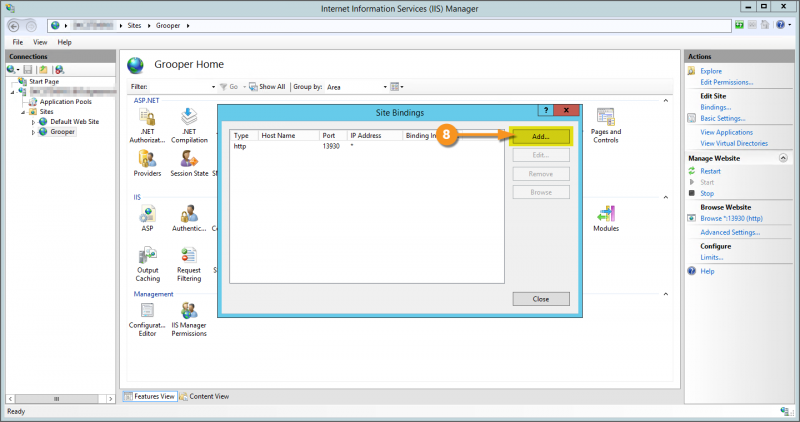Click the Explore folder icon in Actions

(x=692, y=71)
